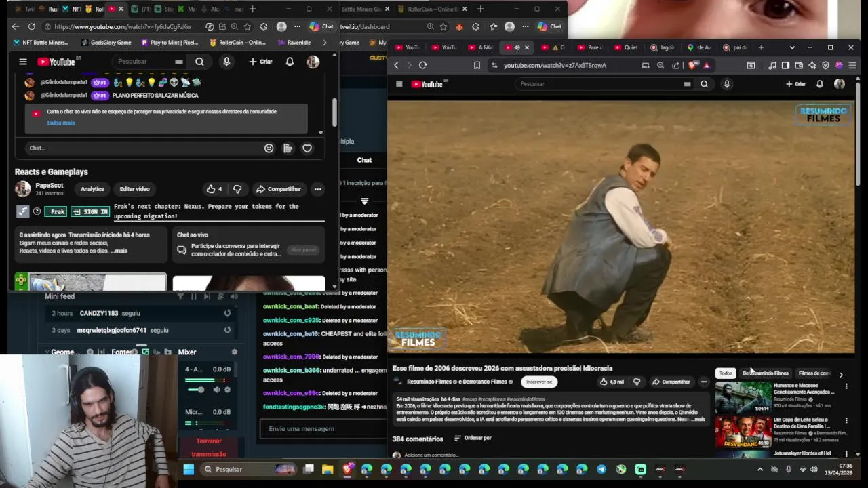Viewport: 868px width, 488px height.
Task: Open Edge Copilot Chat button
Action: coord(321,26)
